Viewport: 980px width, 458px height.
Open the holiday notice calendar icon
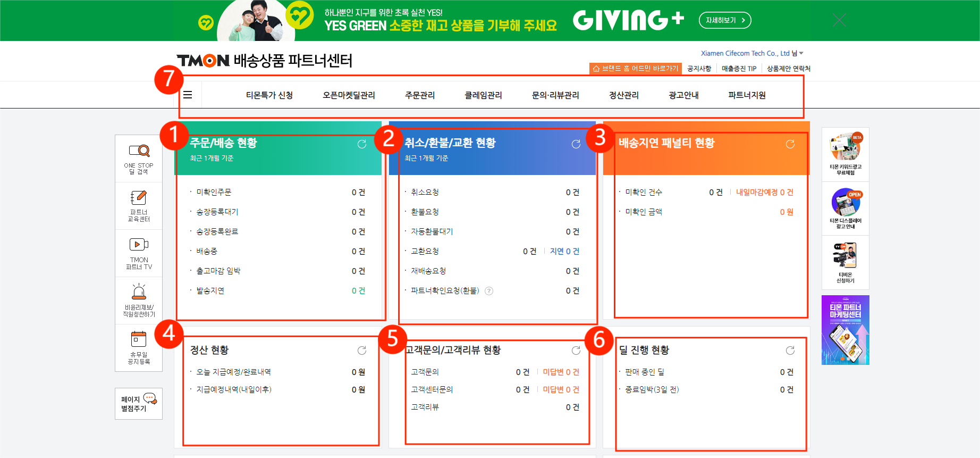point(139,339)
